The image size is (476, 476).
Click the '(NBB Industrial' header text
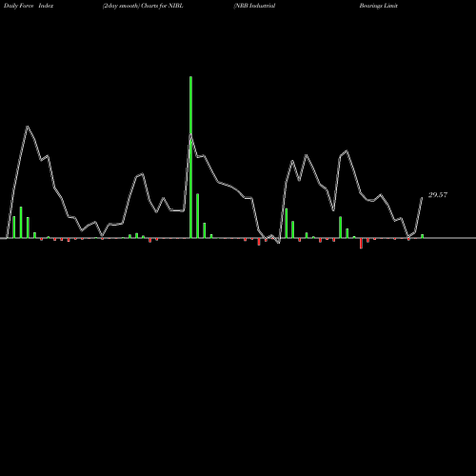[254, 6]
